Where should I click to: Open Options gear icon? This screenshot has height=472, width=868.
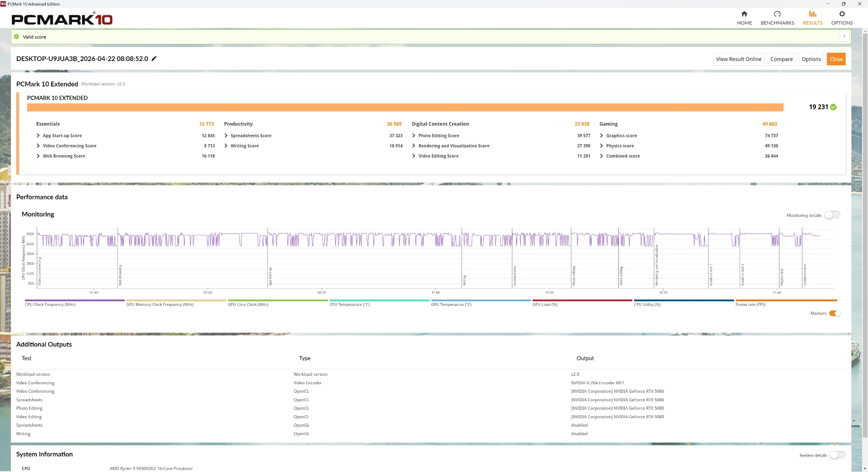click(842, 14)
